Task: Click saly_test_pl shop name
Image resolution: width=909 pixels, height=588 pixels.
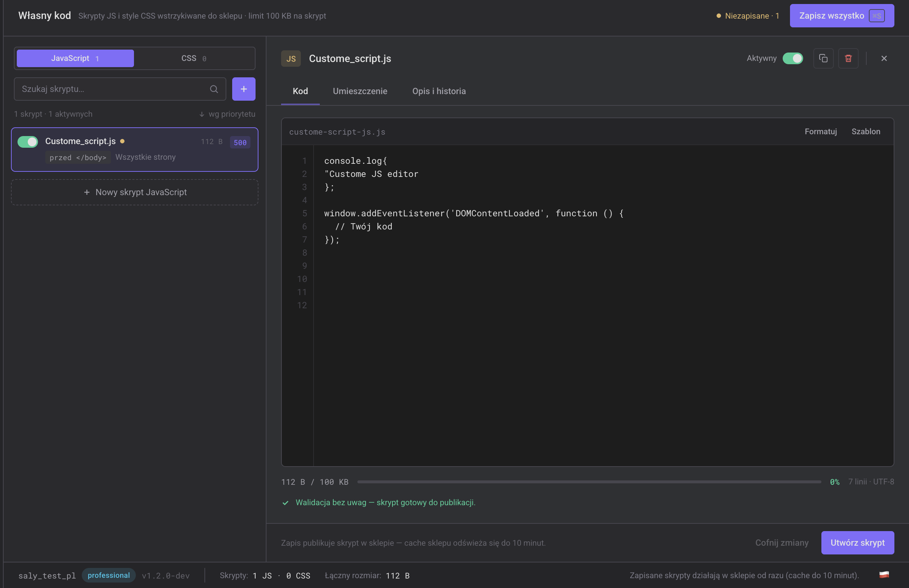Action: tap(47, 575)
